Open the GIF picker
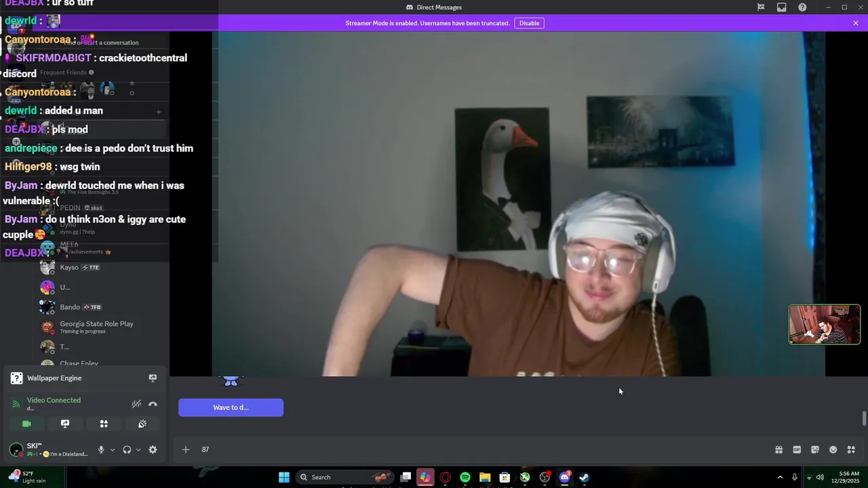Screen dimensions: 868x488 click(797, 449)
